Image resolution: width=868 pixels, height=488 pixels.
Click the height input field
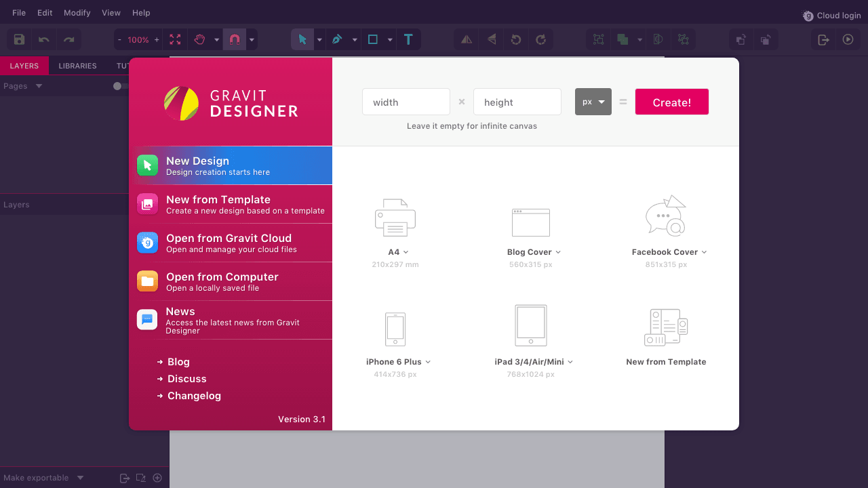517,102
